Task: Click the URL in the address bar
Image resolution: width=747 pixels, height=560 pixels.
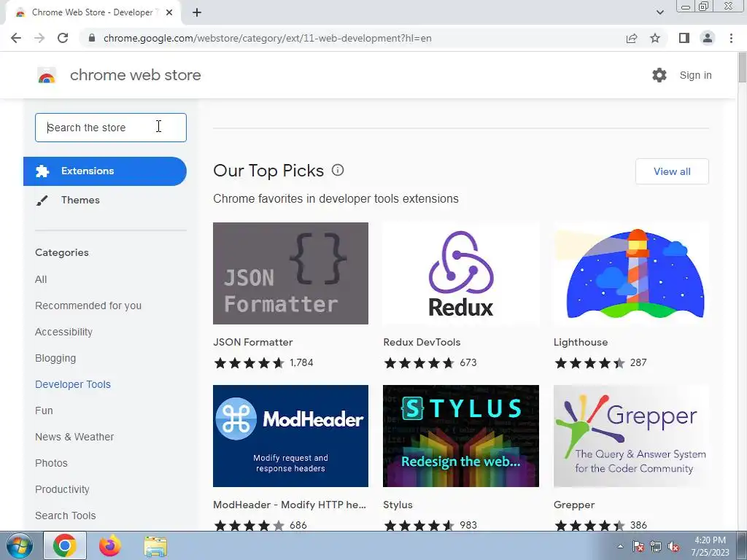Action: pos(267,38)
